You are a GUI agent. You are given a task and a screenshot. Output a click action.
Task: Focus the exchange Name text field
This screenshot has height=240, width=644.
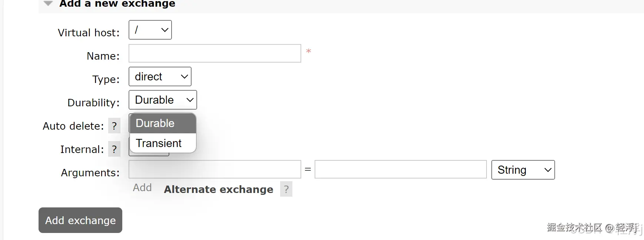(215, 54)
